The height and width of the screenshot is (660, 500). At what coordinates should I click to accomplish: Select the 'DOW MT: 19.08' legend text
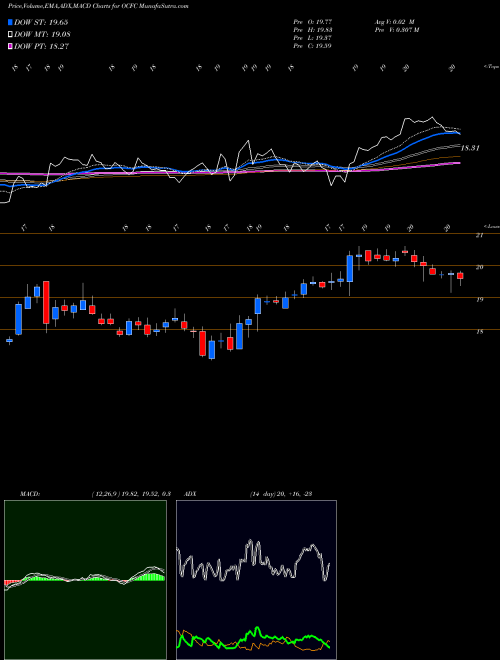tap(42, 35)
